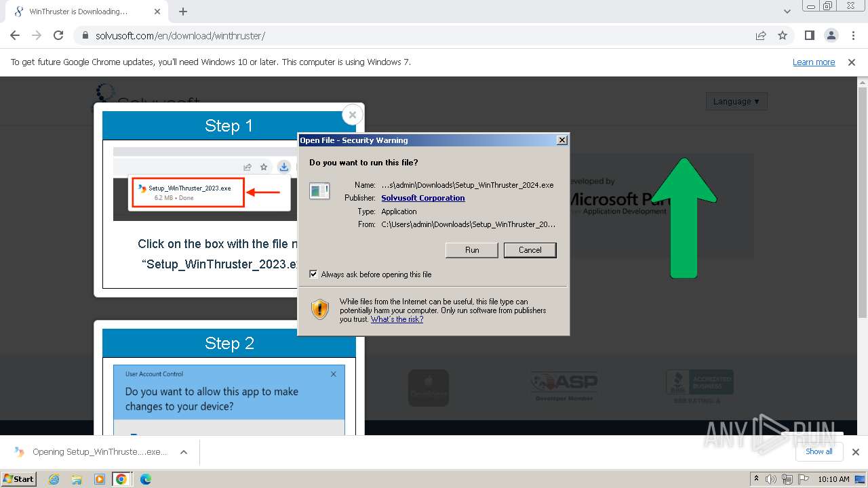The width and height of the screenshot is (868, 488).
Task: Launch Microsoft Edge from taskbar
Action: click(x=145, y=479)
